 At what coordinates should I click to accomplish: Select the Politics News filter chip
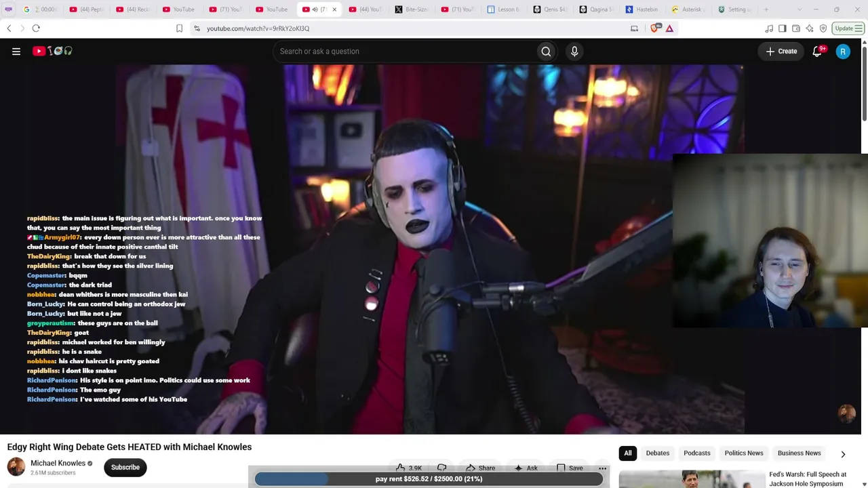[x=744, y=453]
